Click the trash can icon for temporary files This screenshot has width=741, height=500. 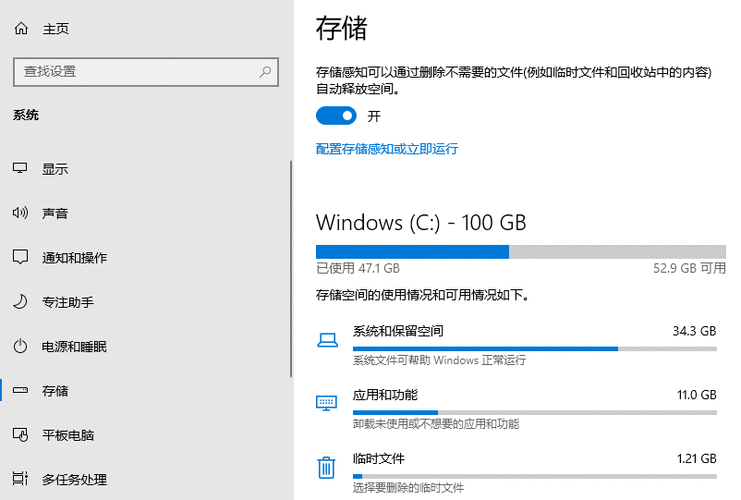pyautogui.click(x=326, y=467)
